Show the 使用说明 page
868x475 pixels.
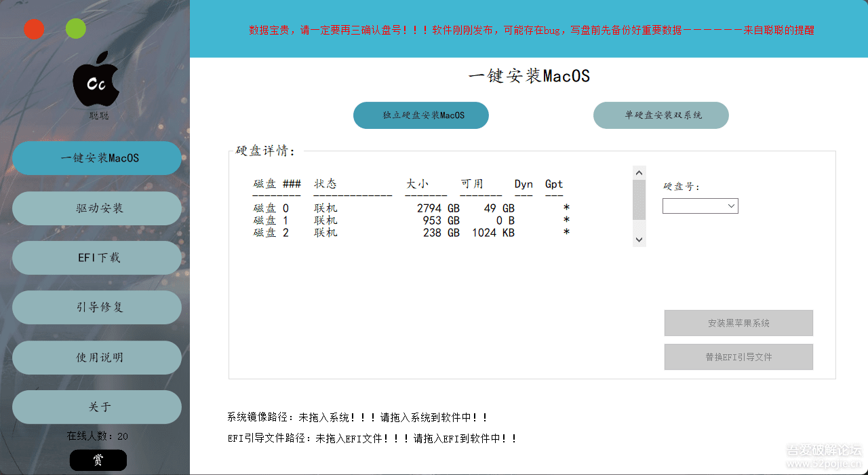(x=97, y=358)
